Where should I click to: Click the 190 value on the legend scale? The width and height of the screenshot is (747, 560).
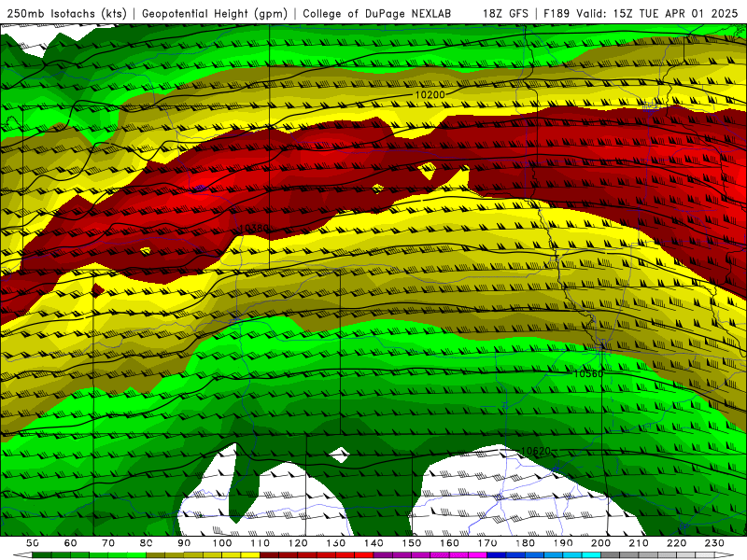tap(563, 543)
